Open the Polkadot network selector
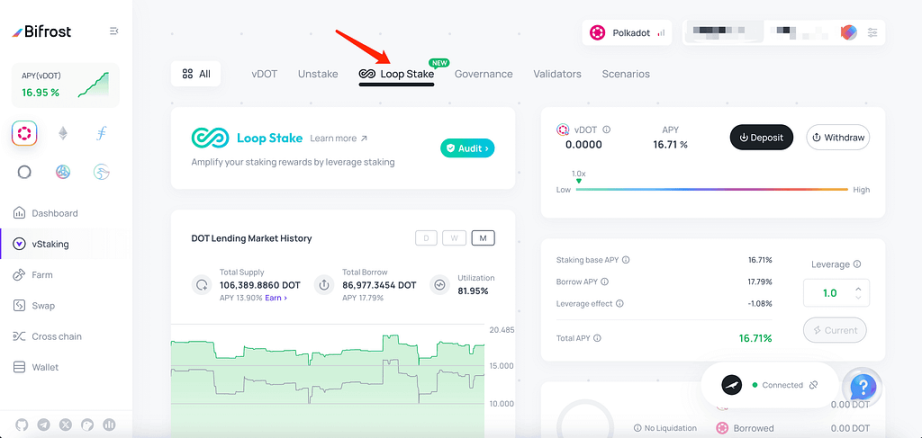922x438 pixels. pos(627,33)
